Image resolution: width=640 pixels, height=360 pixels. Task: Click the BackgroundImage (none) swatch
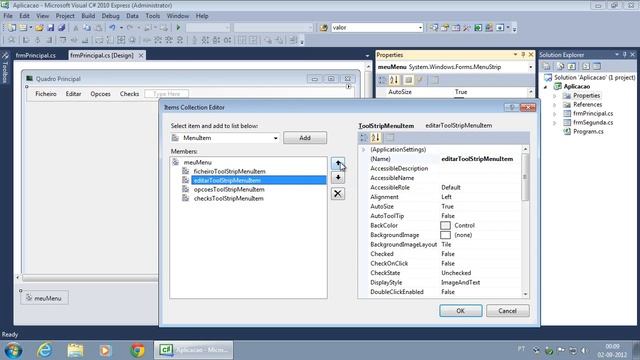click(x=445, y=235)
